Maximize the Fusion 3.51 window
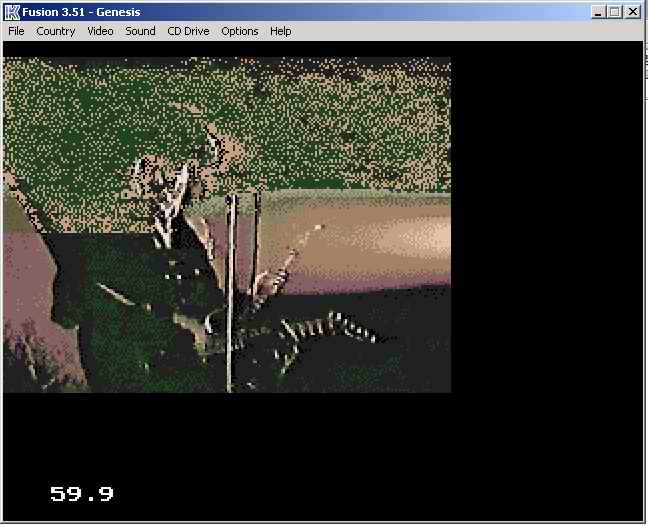This screenshot has height=526, width=648. click(615, 12)
